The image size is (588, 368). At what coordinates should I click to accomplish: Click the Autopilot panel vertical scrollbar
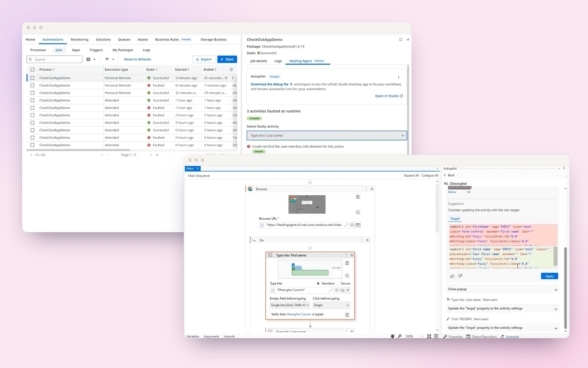(x=565, y=288)
